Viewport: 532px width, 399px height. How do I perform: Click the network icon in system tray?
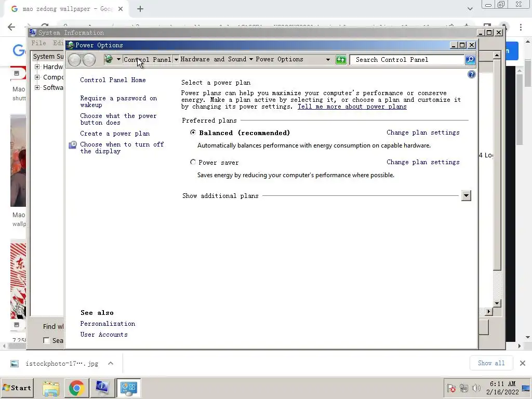(464, 388)
